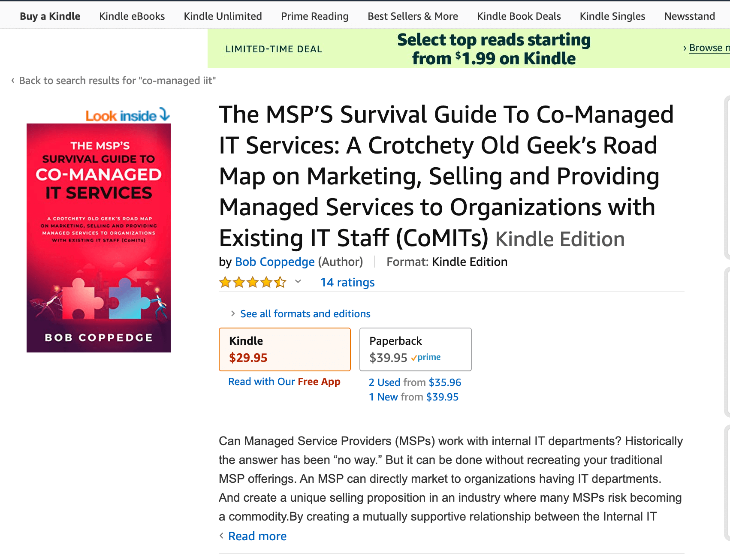Click the Look inside arrow badge

point(127,115)
